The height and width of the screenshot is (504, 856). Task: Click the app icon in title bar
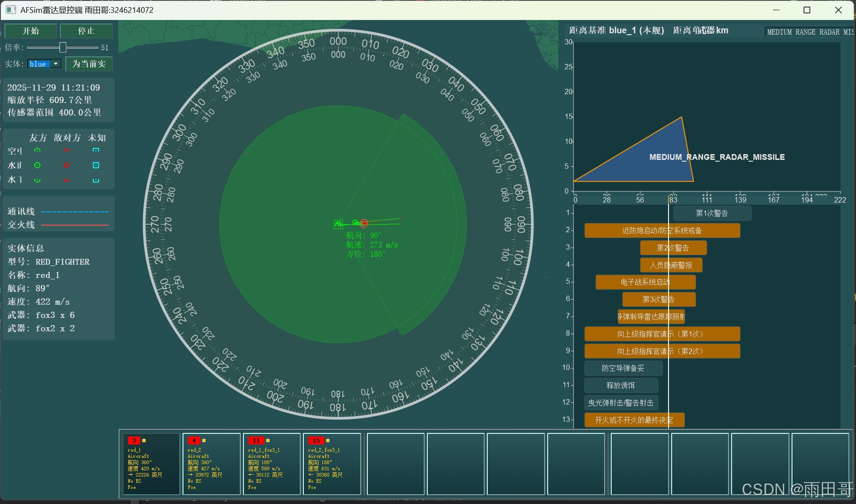(11, 10)
